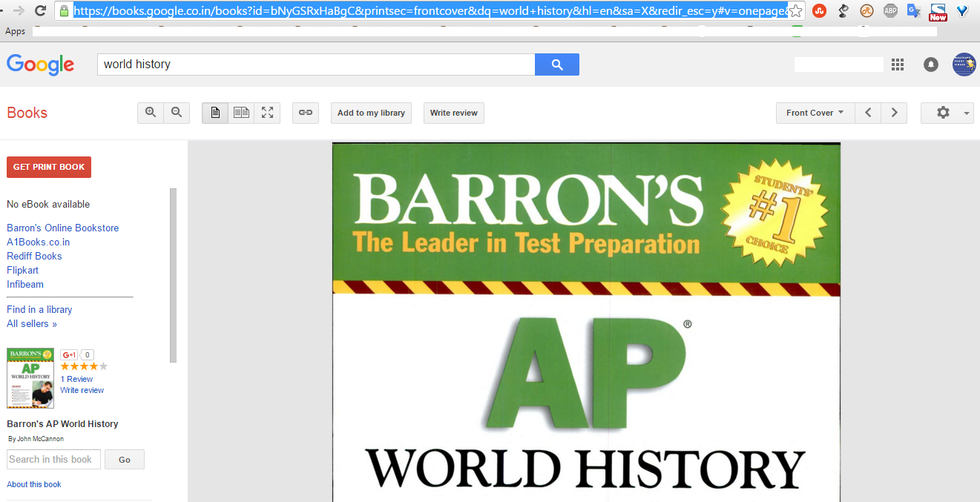Click the orange circular extension icon
The height and width of the screenshot is (502, 980).
point(866,10)
